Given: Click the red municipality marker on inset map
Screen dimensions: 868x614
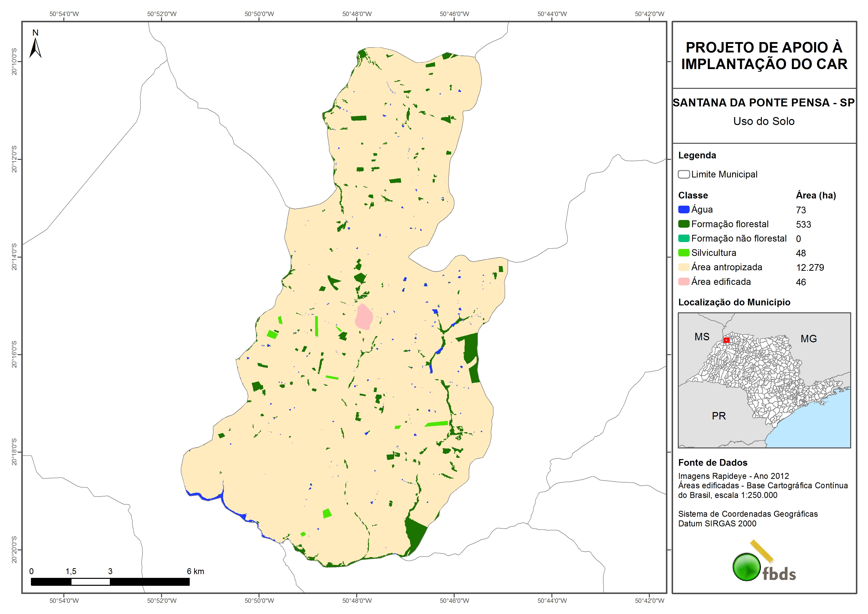Looking at the screenshot, I should (x=726, y=340).
